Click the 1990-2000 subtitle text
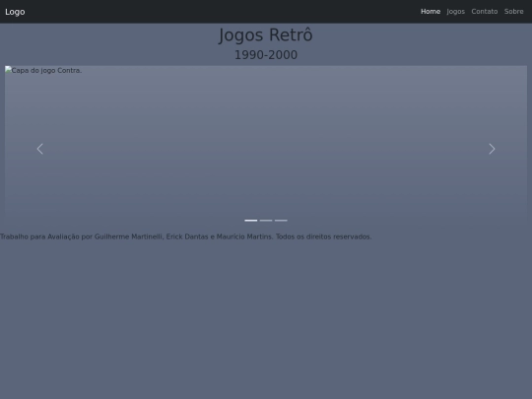Viewport: 532px width, 399px height. click(266, 55)
